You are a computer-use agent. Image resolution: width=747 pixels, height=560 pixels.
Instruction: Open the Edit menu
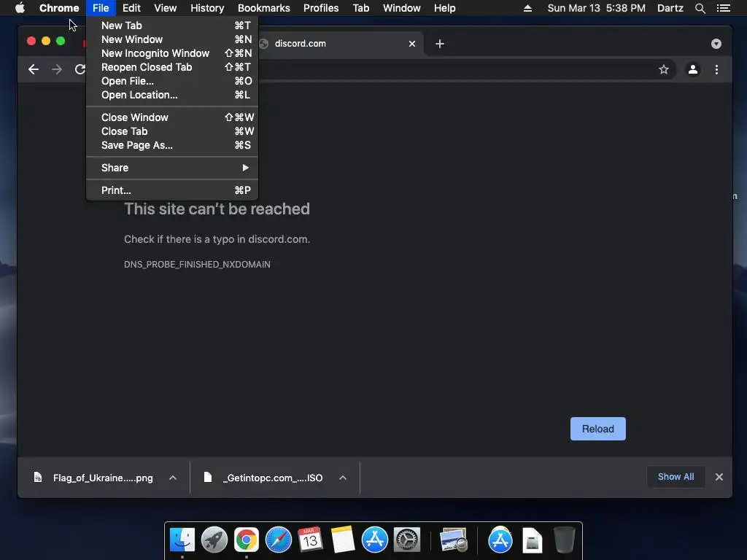click(131, 8)
